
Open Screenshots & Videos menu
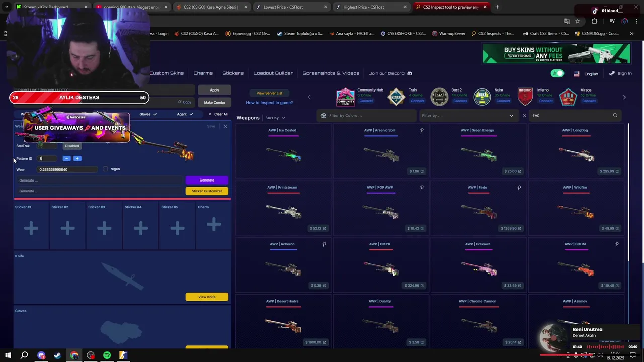pyautogui.click(x=331, y=73)
